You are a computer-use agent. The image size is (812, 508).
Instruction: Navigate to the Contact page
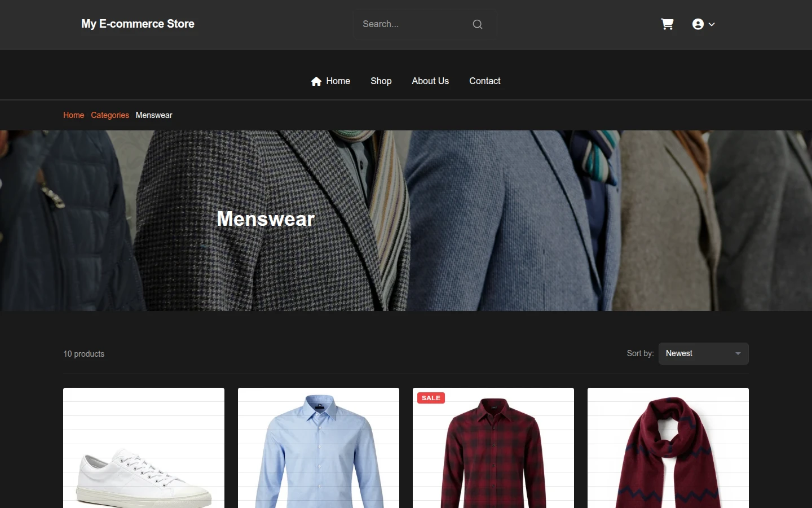coord(485,81)
